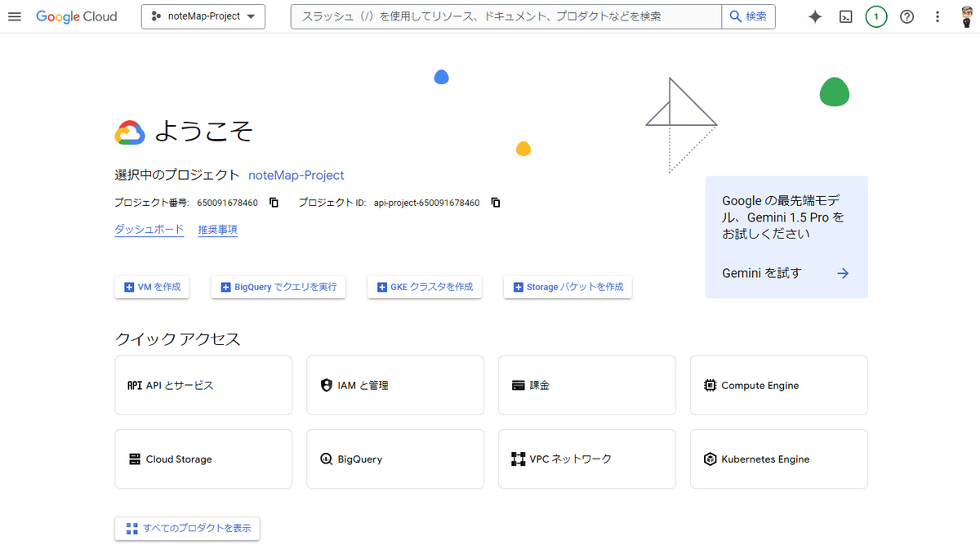The image size is (980, 555).
Task: Open the VPC ネットワーク card
Action: coord(587,459)
